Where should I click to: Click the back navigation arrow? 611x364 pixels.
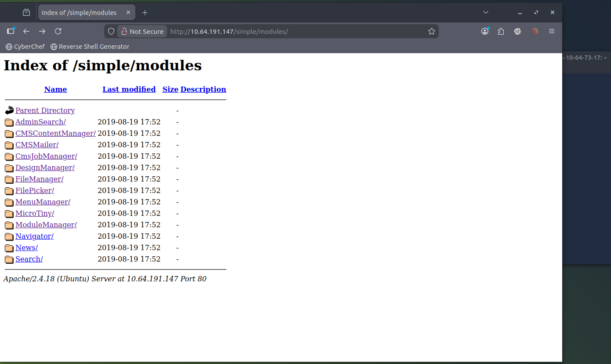coord(26,31)
